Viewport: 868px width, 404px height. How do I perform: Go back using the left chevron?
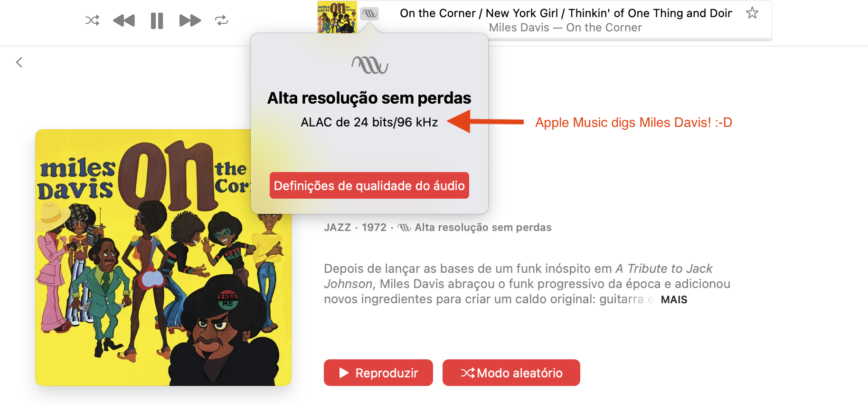click(19, 62)
